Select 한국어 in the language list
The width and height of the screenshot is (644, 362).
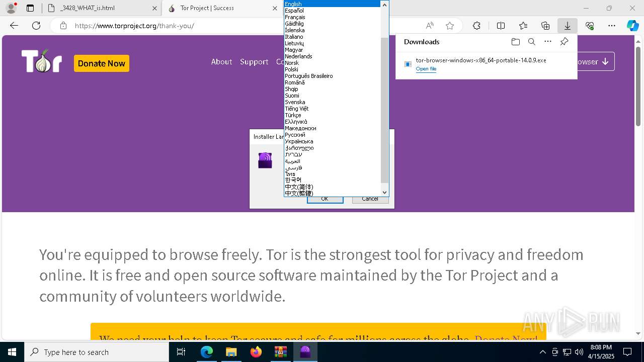[333, 180]
